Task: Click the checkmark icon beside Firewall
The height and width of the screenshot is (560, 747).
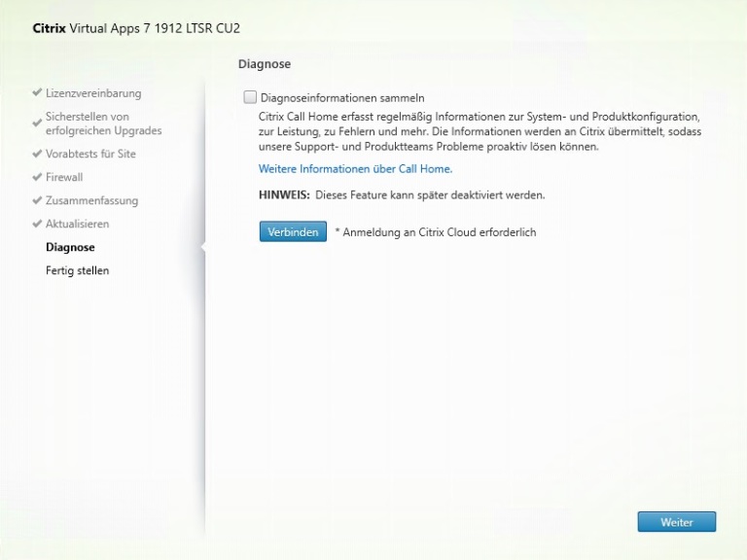Action: [37, 177]
